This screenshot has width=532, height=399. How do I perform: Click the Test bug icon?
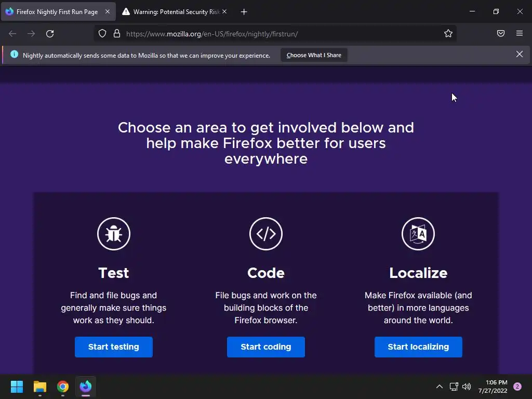click(x=114, y=234)
